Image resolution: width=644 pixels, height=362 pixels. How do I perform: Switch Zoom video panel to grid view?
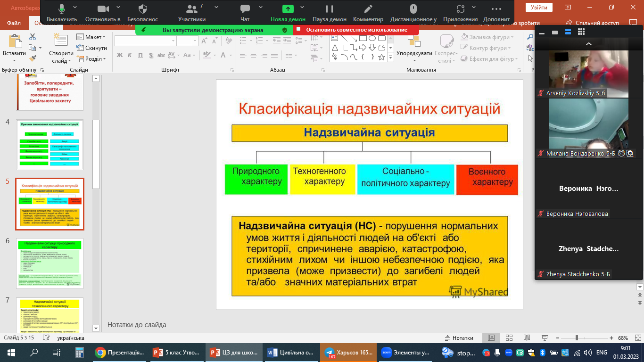coord(581,32)
